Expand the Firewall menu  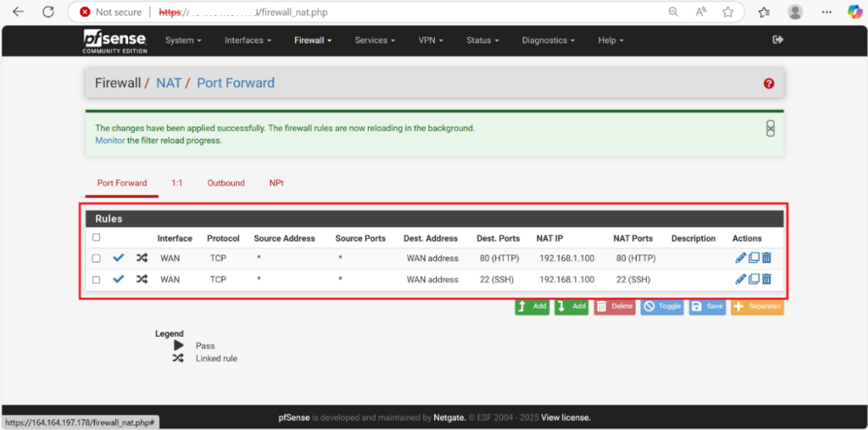(x=313, y=41)
